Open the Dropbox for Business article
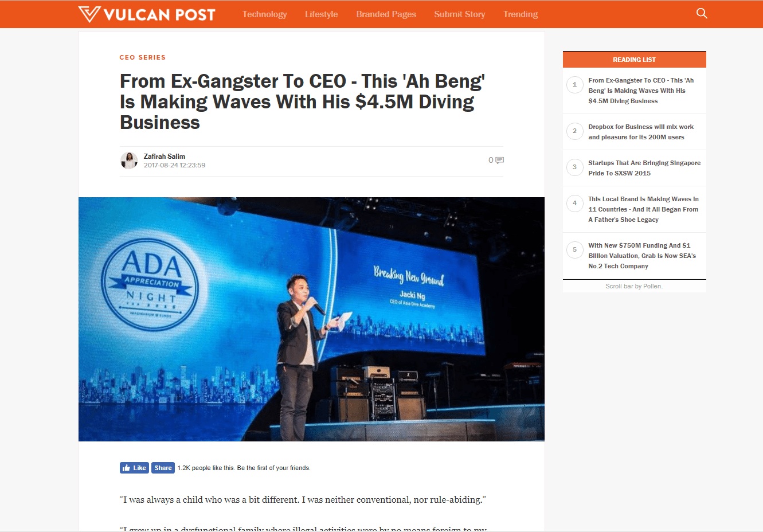 coord(640,132)
